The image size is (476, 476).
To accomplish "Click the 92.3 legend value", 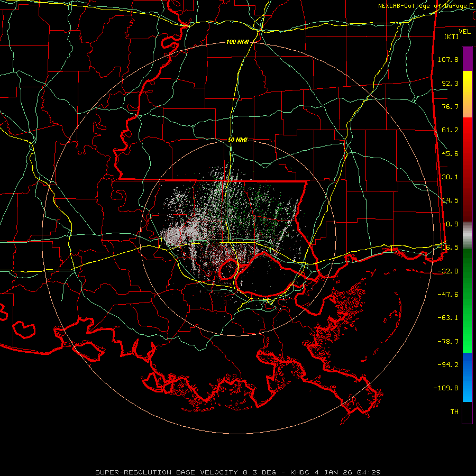I will [x=450, y=83].
